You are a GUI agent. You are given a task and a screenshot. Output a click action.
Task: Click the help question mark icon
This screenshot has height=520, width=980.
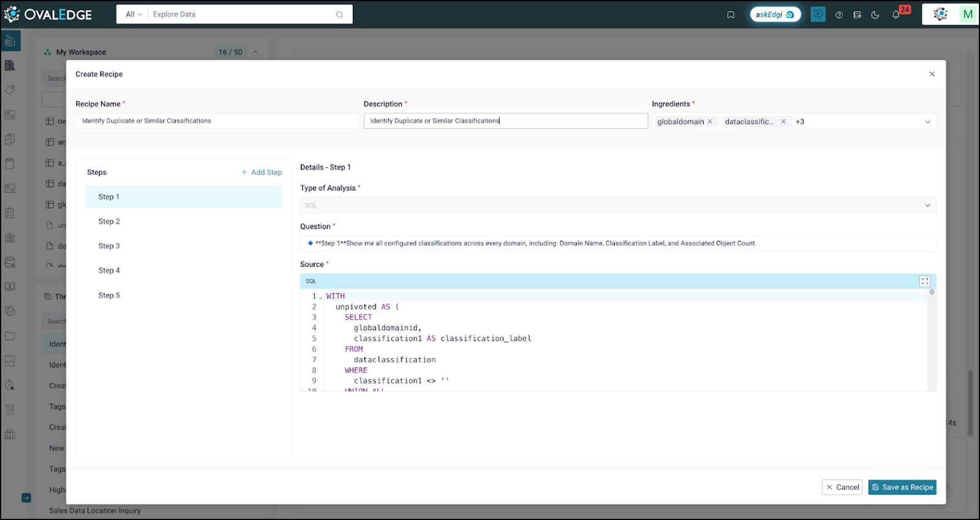coord(839,15)
